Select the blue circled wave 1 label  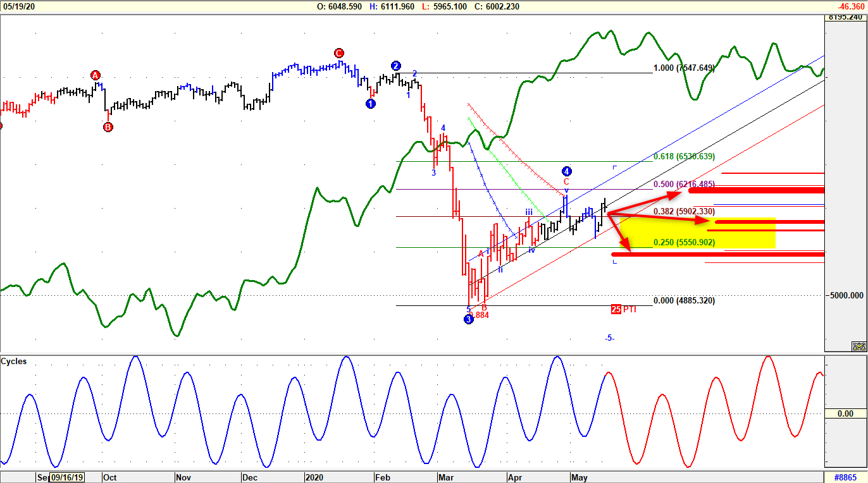coord(370,102)
